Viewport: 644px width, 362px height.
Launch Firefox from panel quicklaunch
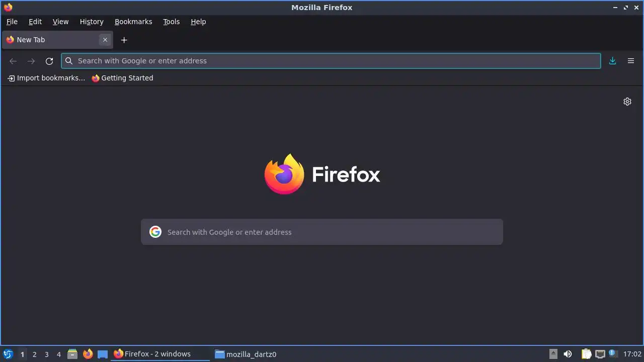tap(88, 354)
